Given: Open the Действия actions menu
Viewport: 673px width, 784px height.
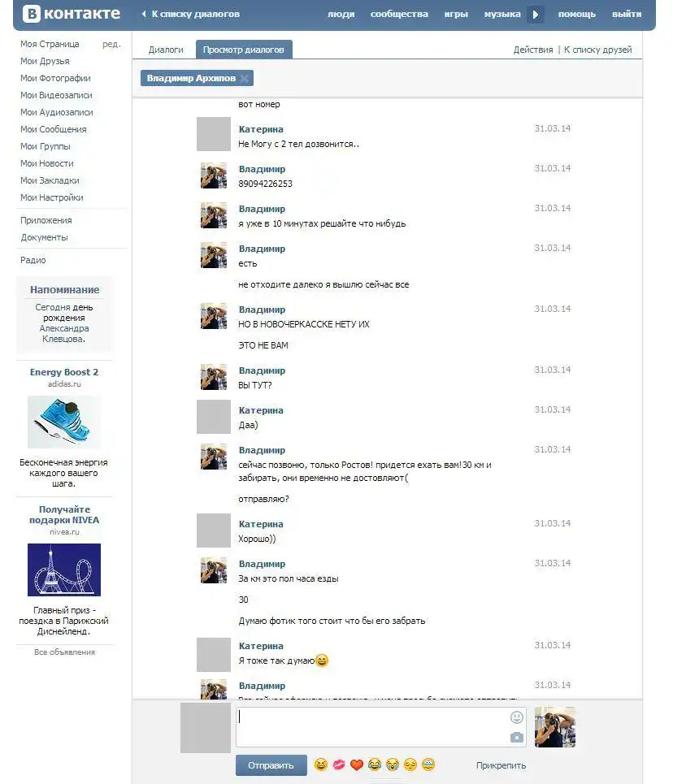Looking at the screenshot, I should coord(532,50).
